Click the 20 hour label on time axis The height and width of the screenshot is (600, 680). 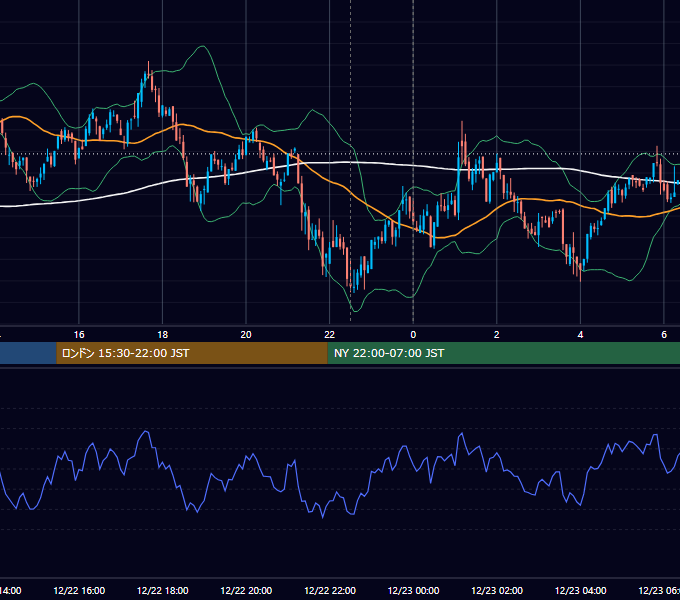tap(246, 335)
